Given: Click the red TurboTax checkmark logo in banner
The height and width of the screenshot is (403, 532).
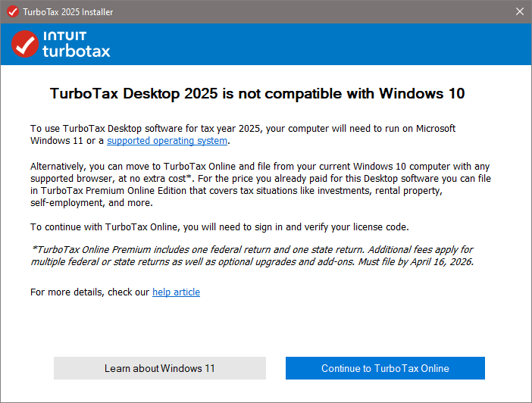Looking at the screenshot, I should pyautogui.click(x=25, y=44).
